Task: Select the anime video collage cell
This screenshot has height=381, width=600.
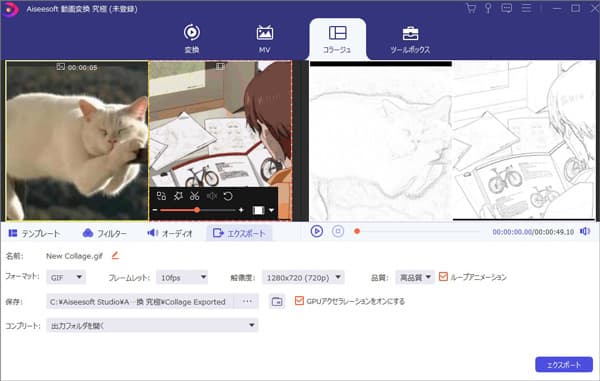Action: pos(220,140)
